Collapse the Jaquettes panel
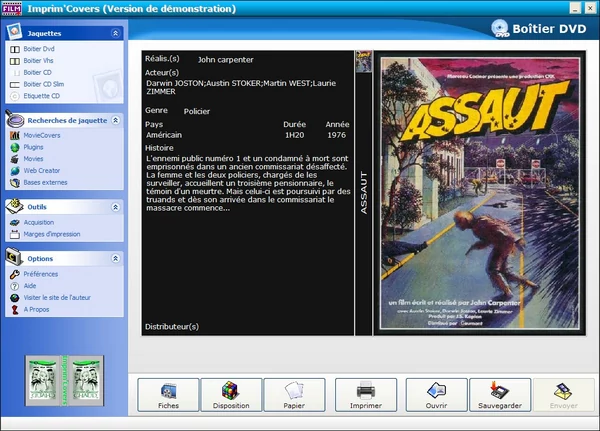The height and width of the screenshot is (431, 600). (115, 33)
